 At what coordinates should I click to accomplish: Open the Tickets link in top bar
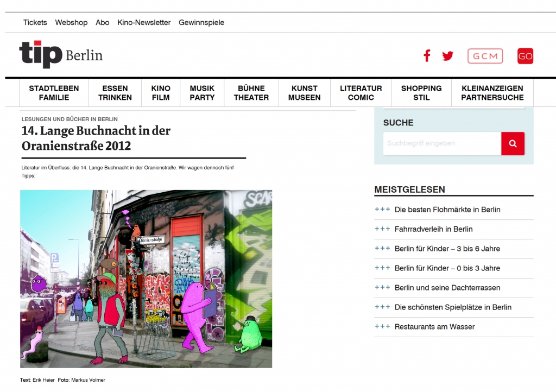tap(35, 22)
